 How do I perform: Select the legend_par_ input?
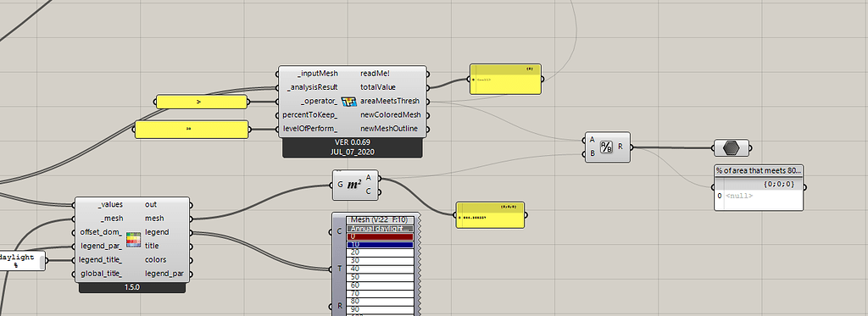[102, 246]
